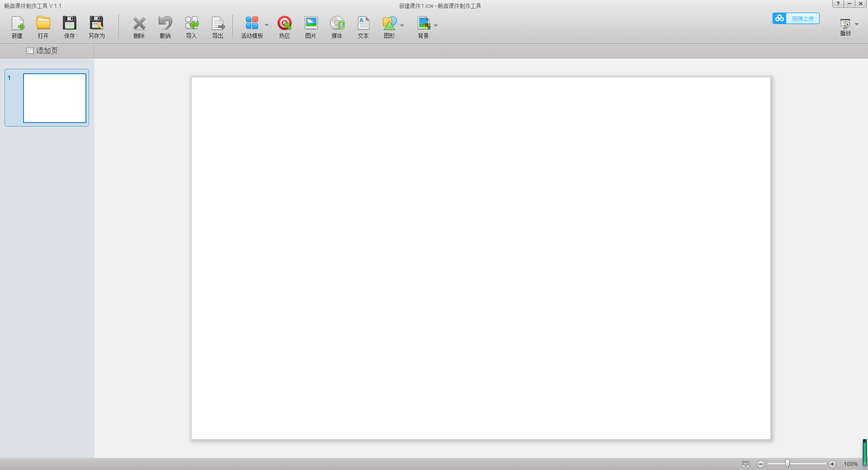Open 活动模板 activity templates icon
This screenshot has width=868, height=470.
pyautogui.click(x=252, y=27)
